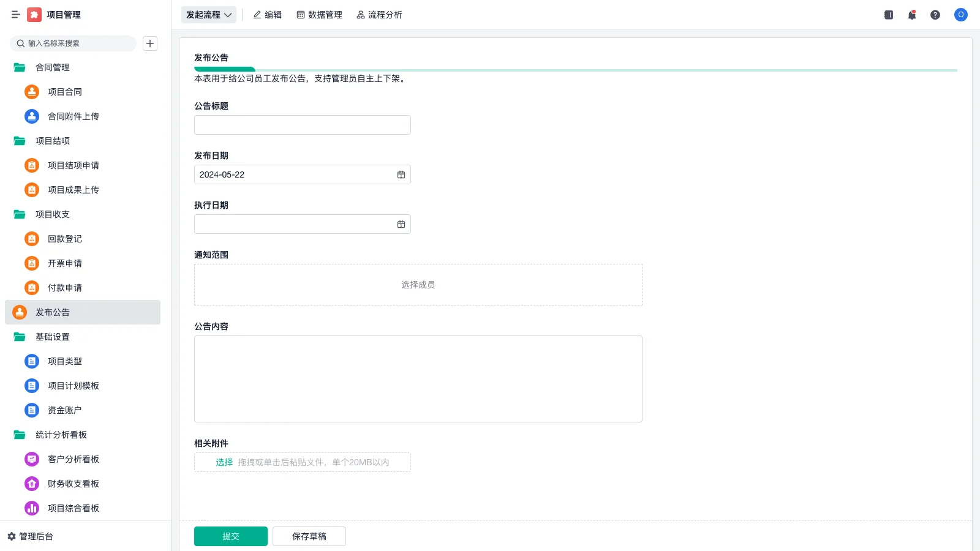
Task: Click the green form progress bar
Action: point(225,69)
